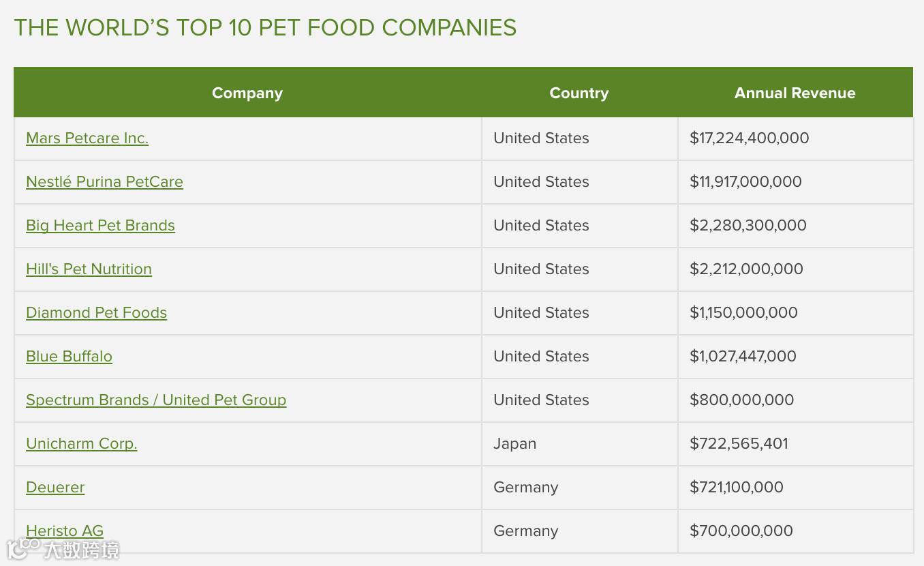924x566 pixels.
Task: Click the Country column header
Action: [579, 93]
